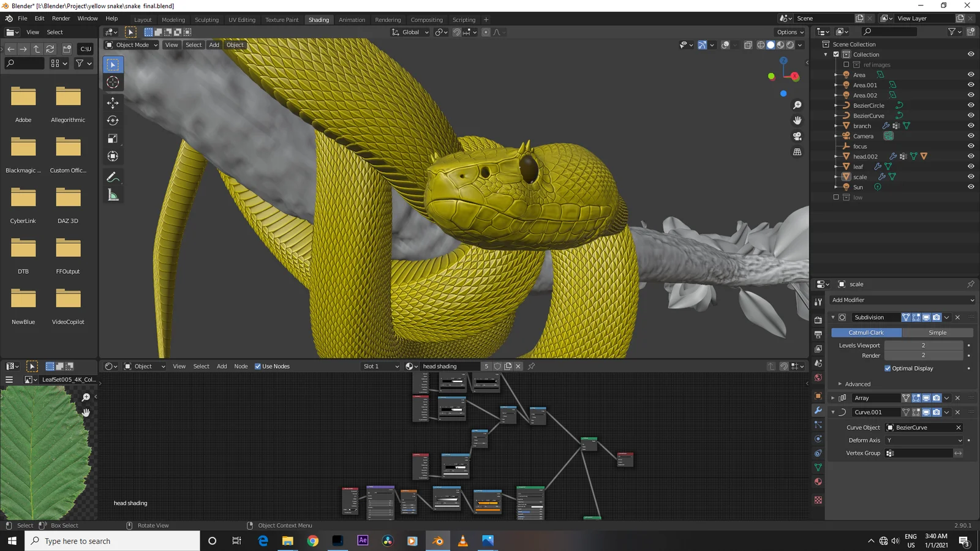
Task: Switch subdivision type to Simple
Action: 938,332
